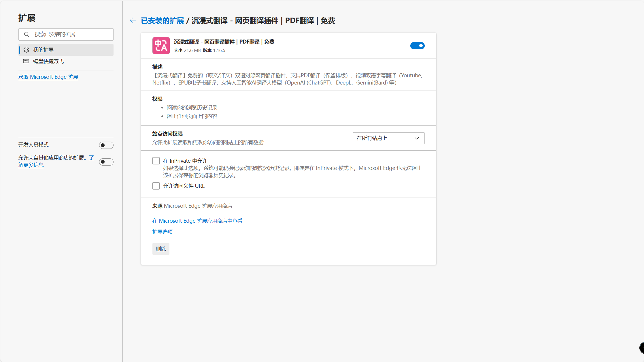
Task: Click 已安装的扩展 breadcrumb link
Action: [162, 21]
